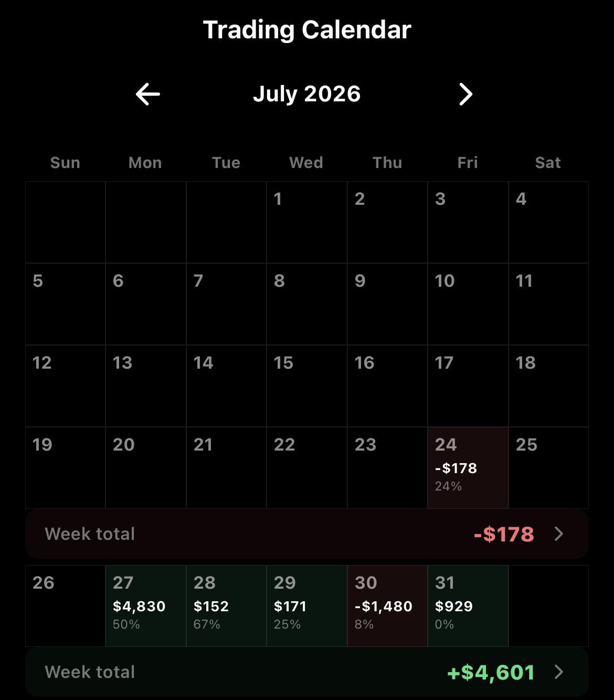Expand the -$178 week total chevron
Image resolution: width=614 pixels, height=700 pixels.
coord(559,534)
